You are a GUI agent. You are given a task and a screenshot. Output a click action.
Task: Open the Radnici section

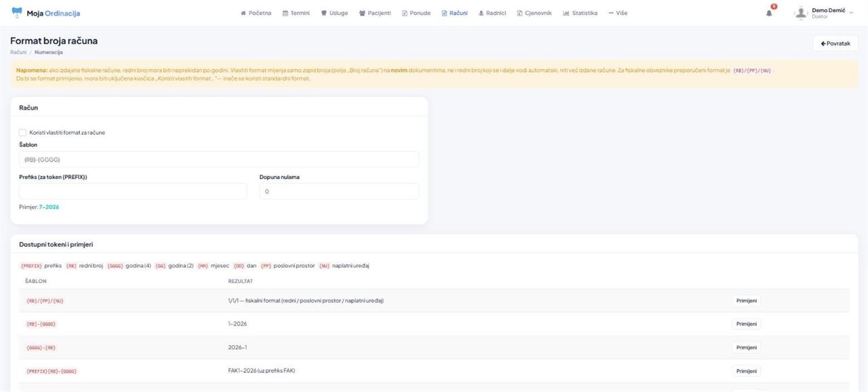point(492,13)
